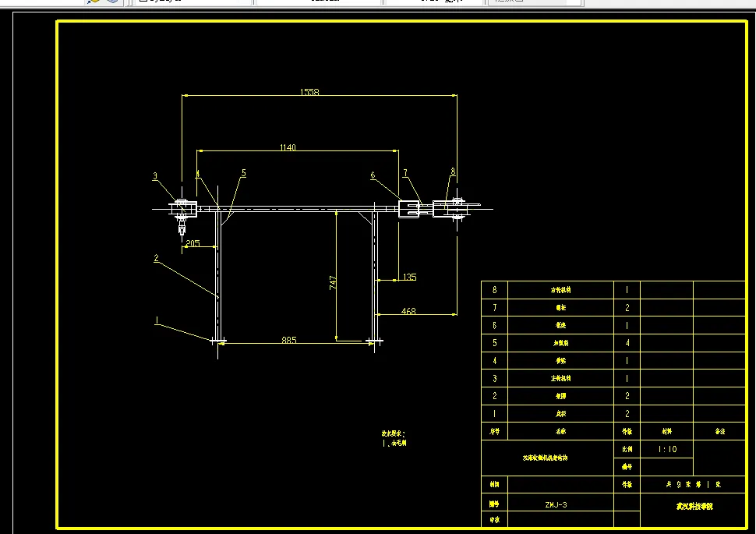756x534 pixels.
Task: Select the 885 base span dimension text
Action: pyautogui.click(x=289, y=340)
